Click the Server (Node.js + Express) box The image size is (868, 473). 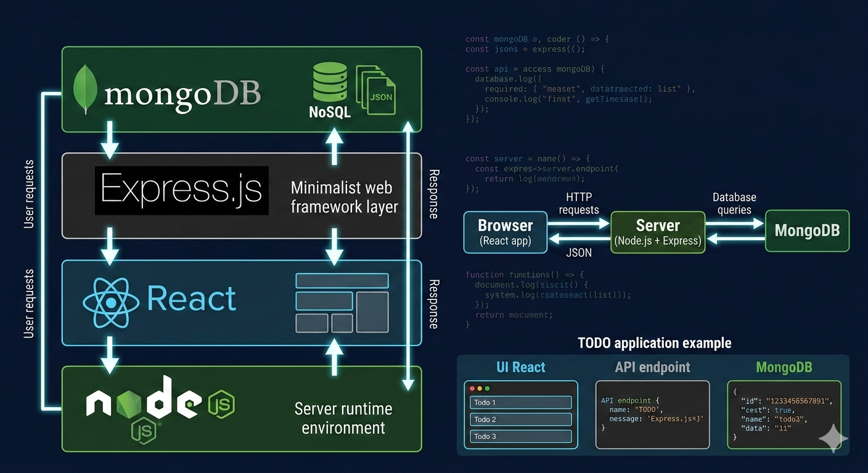point(658,232)
